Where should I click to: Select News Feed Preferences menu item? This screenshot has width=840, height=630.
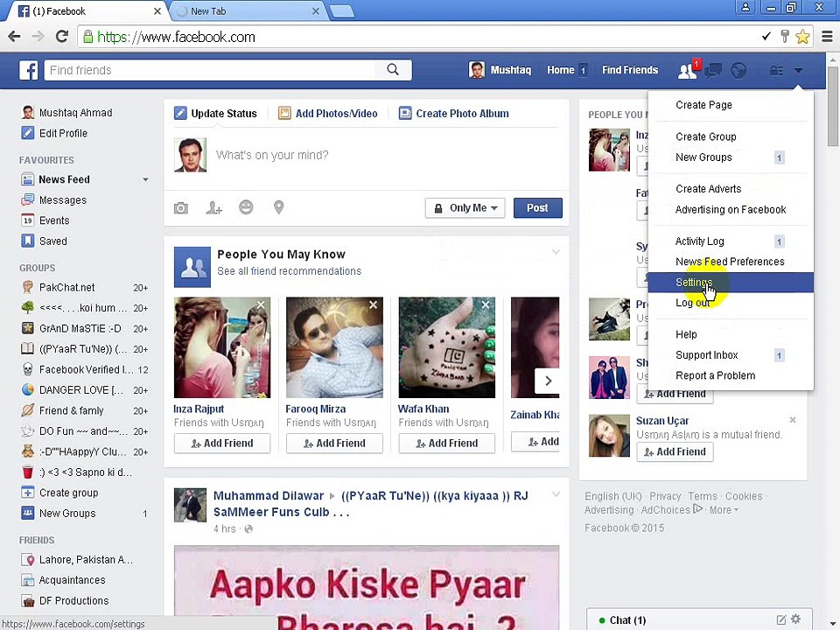pyautogui.click(x=731, y=262)
